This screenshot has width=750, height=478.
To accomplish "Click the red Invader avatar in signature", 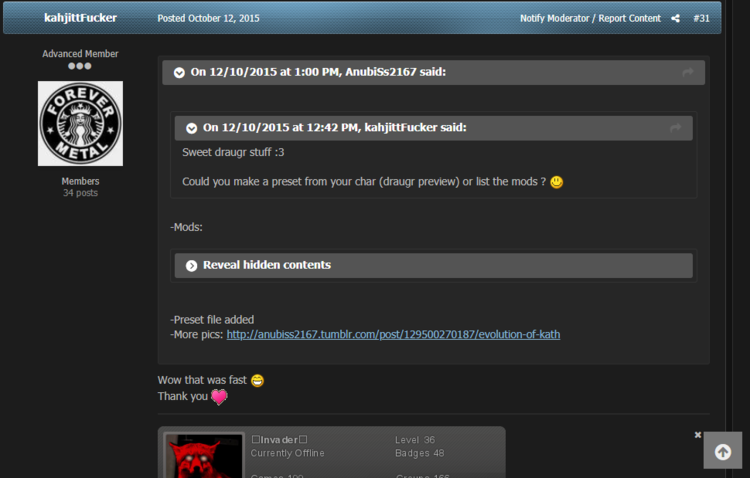I will pyautogui.click(x=204, y=456).
